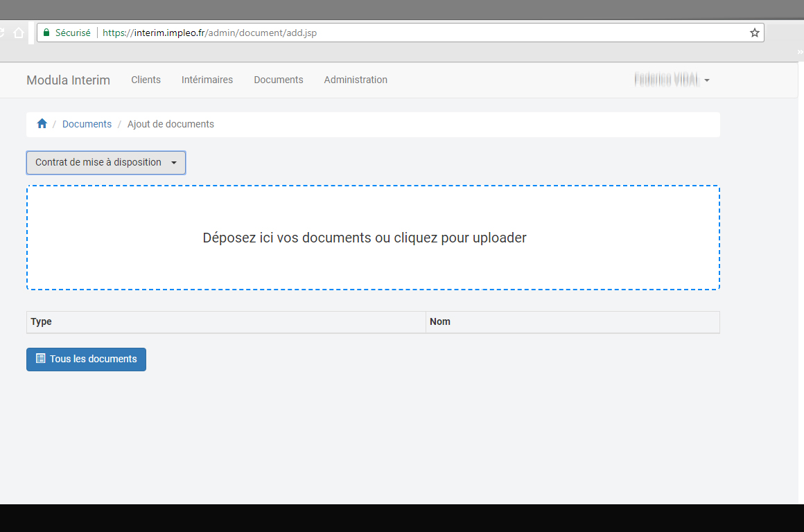Open the Clients menu
This screenshot has width=804, height=532.
coord(146,80)
